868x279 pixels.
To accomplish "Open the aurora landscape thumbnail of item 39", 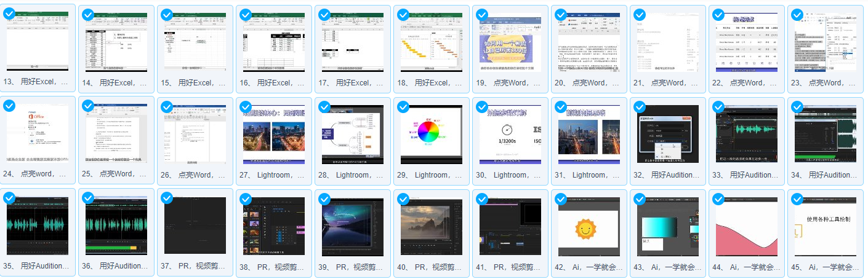I will coord(353,227).
